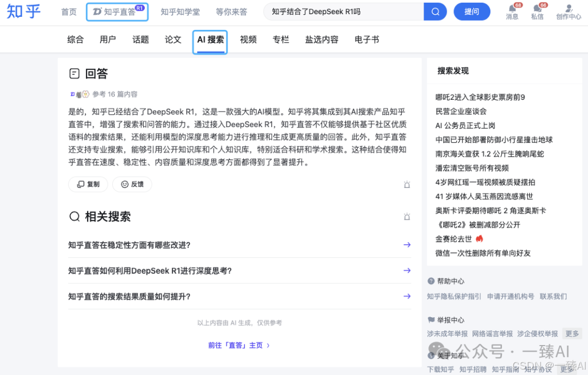Open 联系我们 link
Screen dimensions: 588x375
[x=553, y=297]
